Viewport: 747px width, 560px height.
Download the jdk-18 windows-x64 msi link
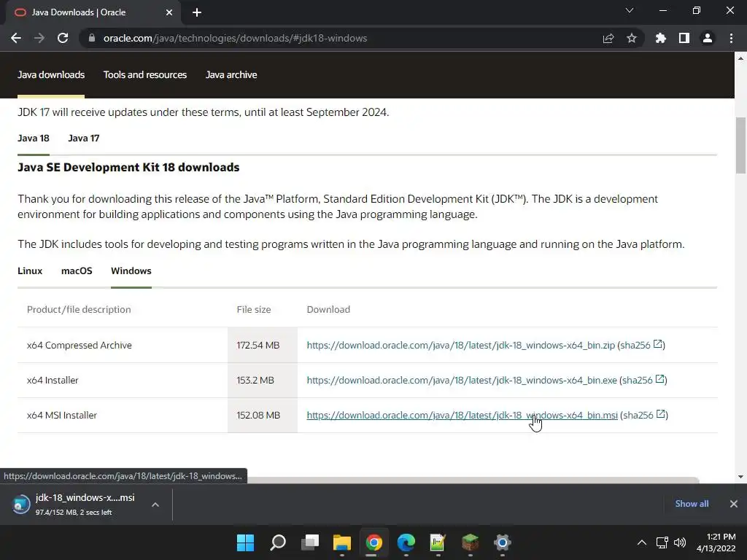click(x=462, y=415)
